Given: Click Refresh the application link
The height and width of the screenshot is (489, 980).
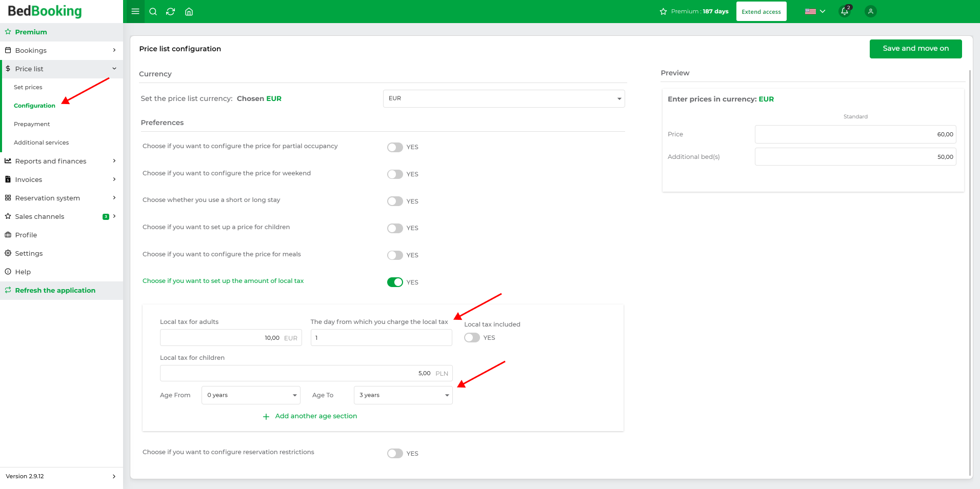Looking at the screenshot, I should pyautogui.click(x=55, y=290).
